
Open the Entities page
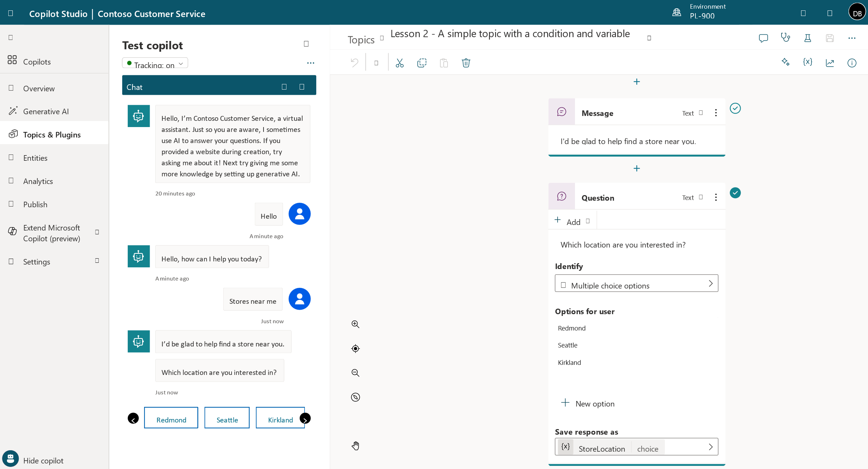click(55, 158)
